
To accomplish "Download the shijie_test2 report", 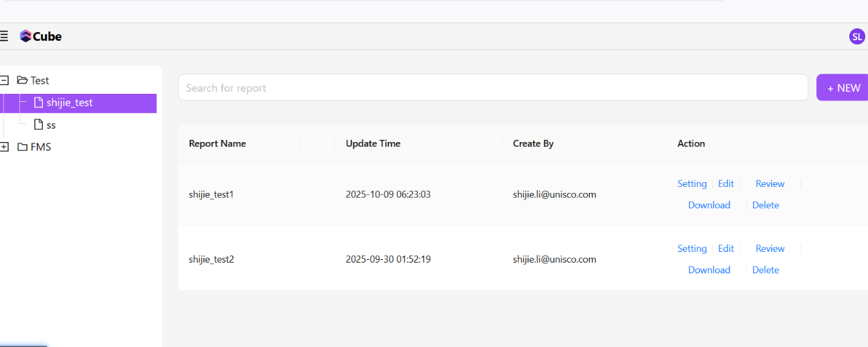I will [x=709, y=270].
